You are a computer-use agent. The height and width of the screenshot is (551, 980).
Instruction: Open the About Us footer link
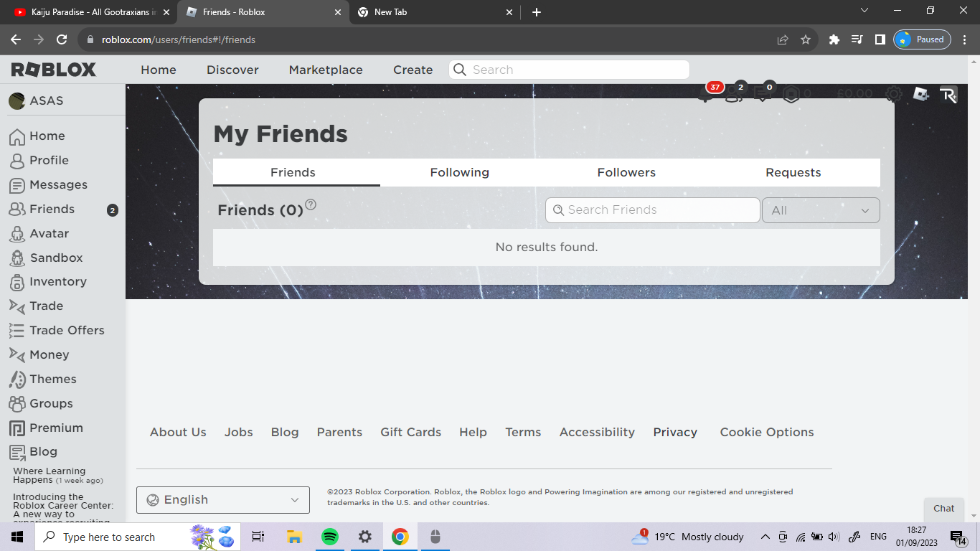(x=178, y=432)
